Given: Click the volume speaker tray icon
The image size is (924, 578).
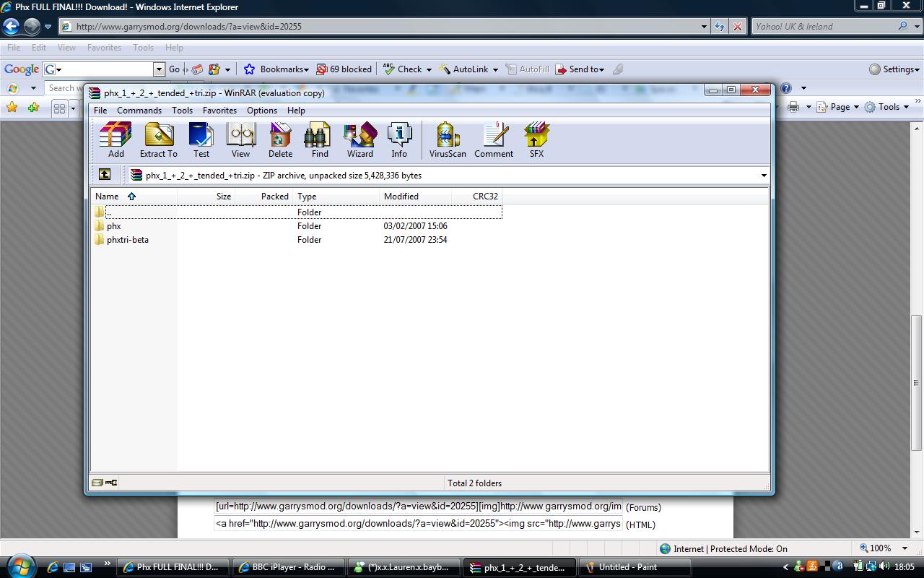Looking at the screenshot, I should (884, 566).
